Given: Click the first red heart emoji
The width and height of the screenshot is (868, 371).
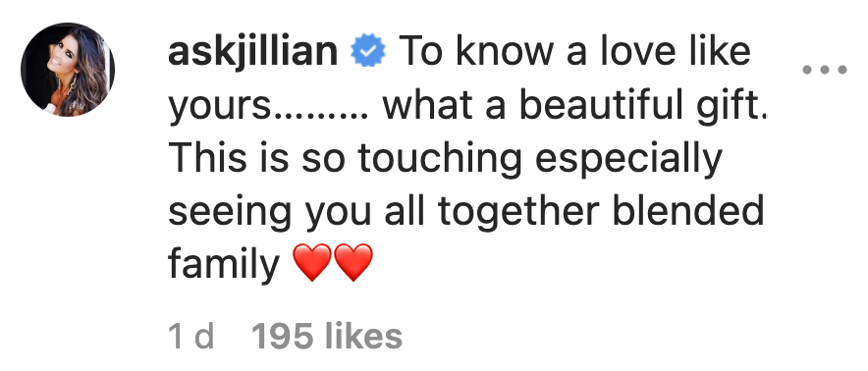Looking at the screenshot, I should point(311,262).
